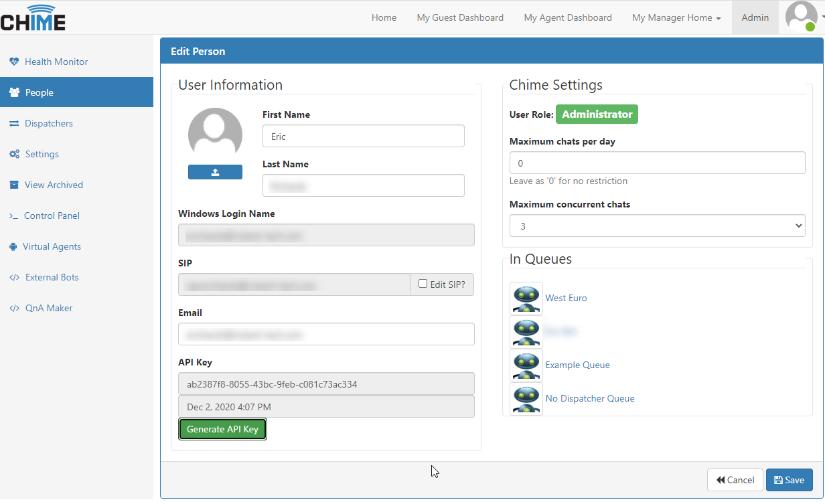
Task: Click the Cancel button
Action: tap(735, 480)
